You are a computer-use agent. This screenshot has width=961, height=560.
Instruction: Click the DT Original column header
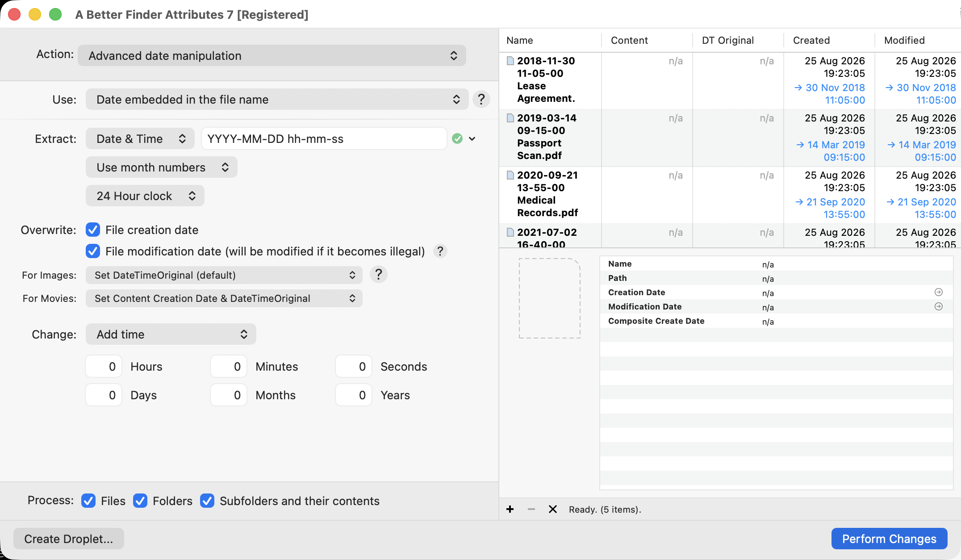738,40
